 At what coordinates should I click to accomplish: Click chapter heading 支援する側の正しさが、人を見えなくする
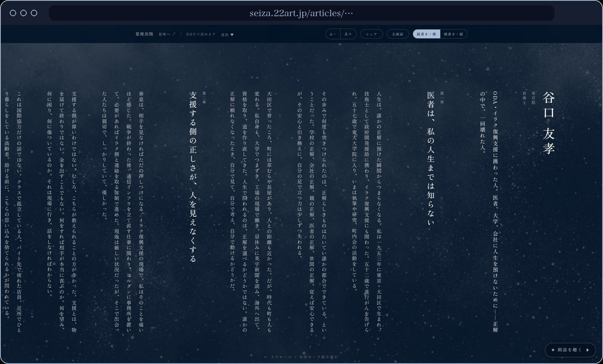coord(193,177)
